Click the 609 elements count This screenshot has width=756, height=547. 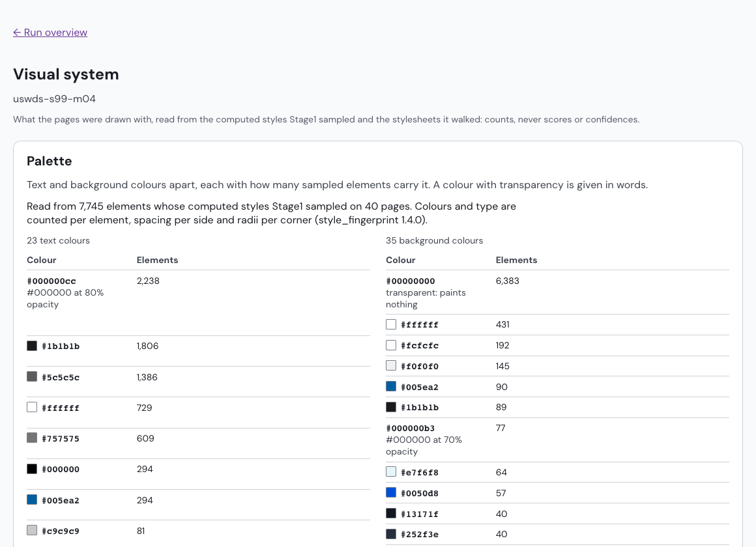point(145,438)
